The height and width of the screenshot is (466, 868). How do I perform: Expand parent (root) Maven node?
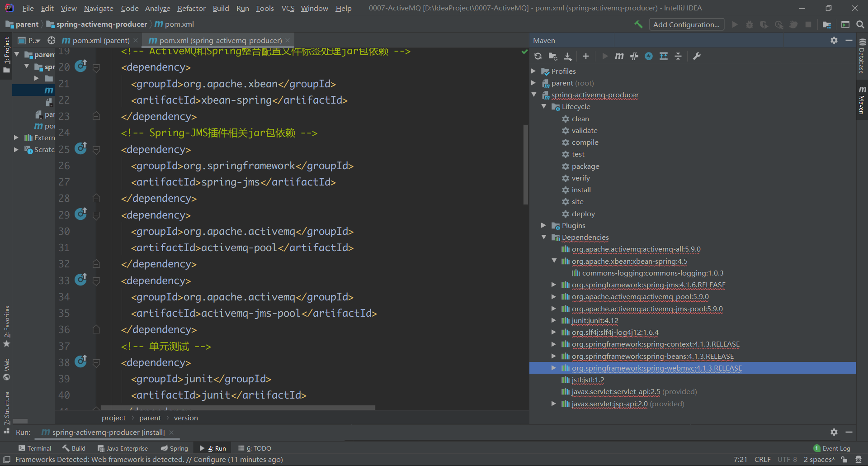point(533,83)
